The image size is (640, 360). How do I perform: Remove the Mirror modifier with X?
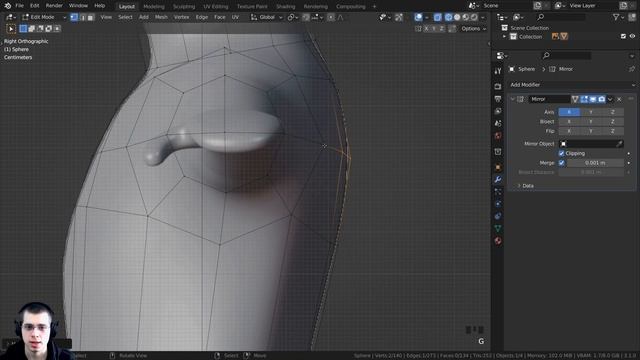tap(619, 99)
